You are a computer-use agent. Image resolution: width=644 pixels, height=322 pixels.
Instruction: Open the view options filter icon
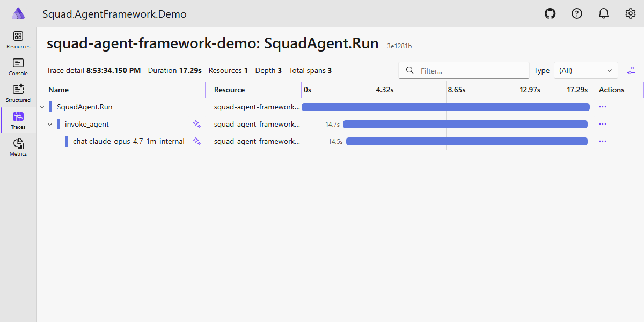631,70
